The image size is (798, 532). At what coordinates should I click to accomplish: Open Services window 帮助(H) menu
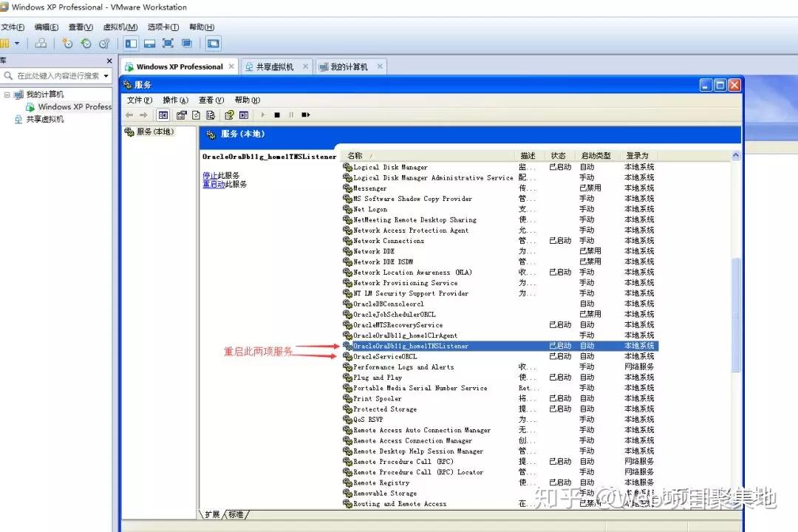(x=248, y=100)
